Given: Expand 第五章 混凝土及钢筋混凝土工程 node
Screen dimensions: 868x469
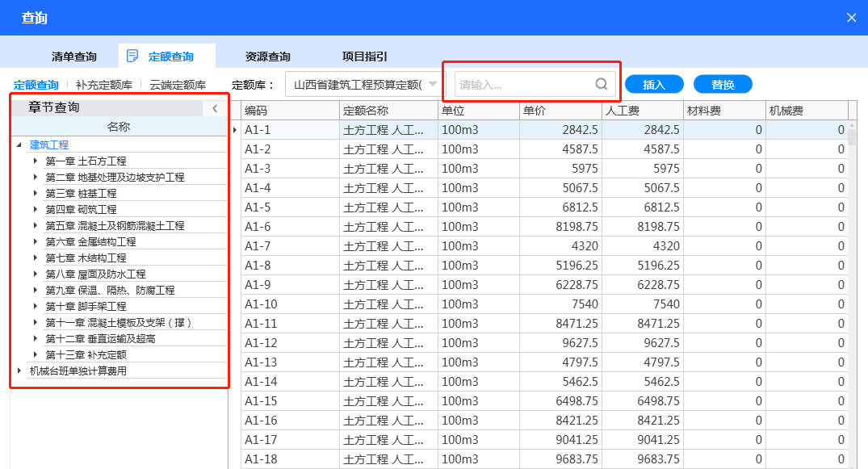Looking at the screenshot, I should 36,226.
